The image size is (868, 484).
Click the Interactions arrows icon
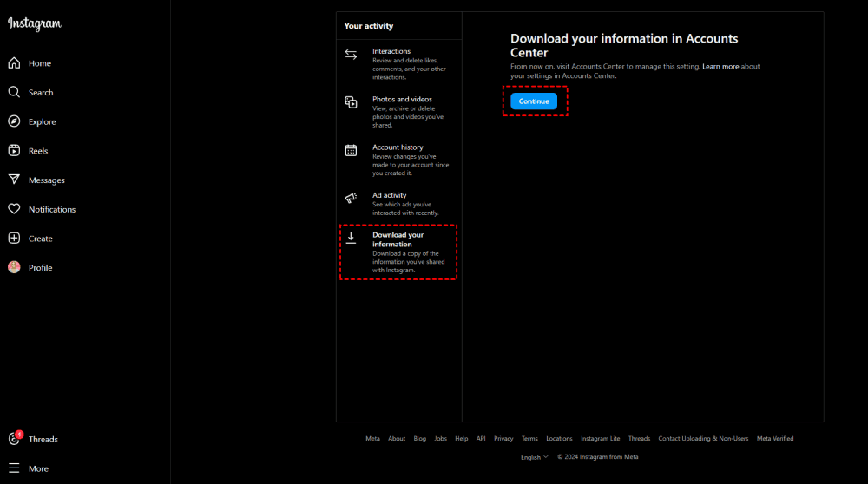click(x=351, y=54)
